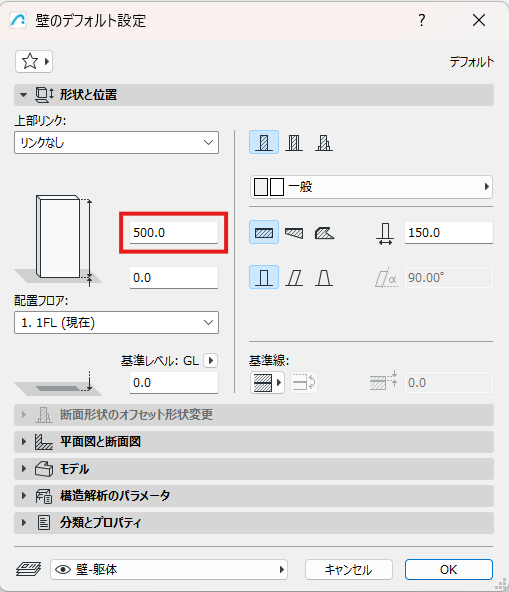The height and width of the screenshot is (592, 509).
Task: Click the layer stack icon
Action: tap(29, 569)
